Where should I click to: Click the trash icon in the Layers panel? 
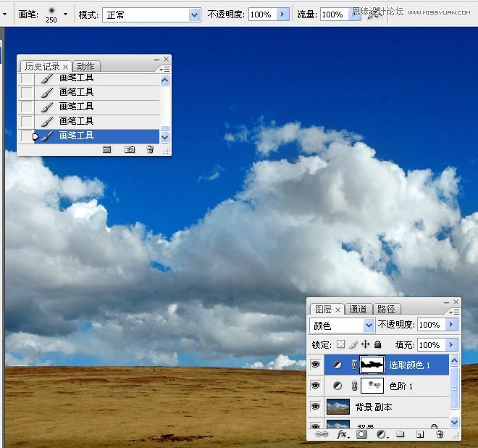(439, 435)
